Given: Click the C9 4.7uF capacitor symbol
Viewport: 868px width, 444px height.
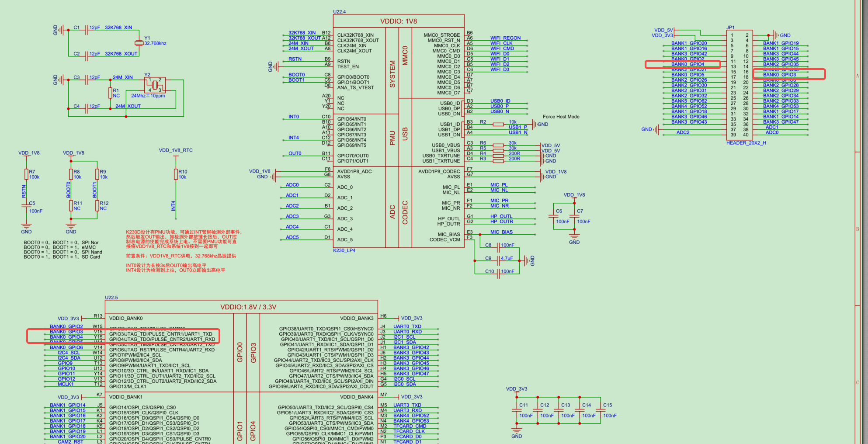Looking at the screenshot, I should (x=498, y=260).
